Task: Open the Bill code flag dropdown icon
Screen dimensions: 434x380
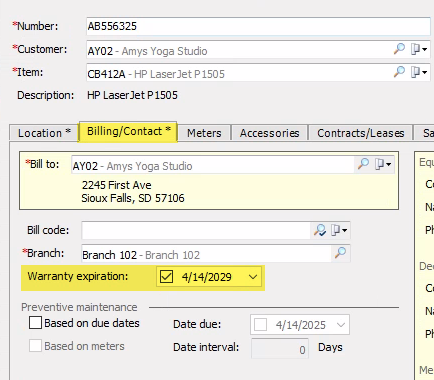Action: (x=339, y=230)
